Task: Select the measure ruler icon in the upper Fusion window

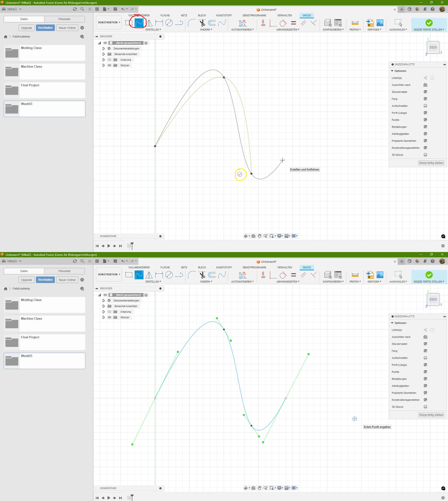Action: pyautogui.click(x=355, y=23)
